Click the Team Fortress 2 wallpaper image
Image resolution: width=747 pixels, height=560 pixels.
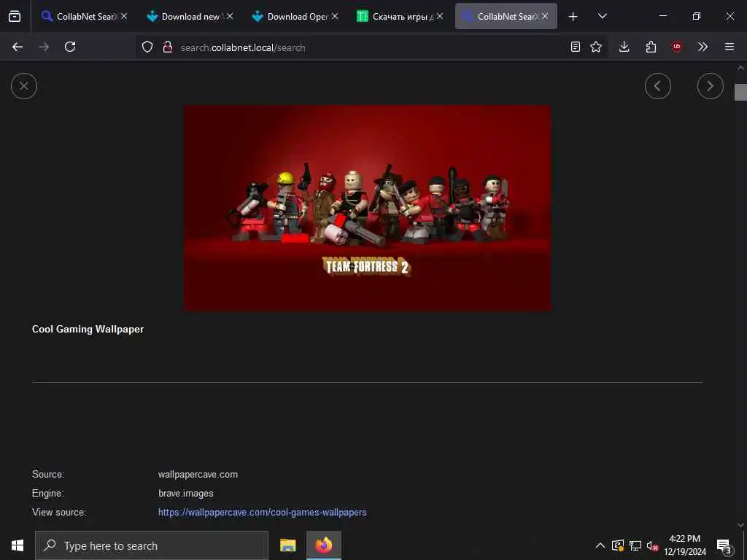pyautogui.click(x=368, y=208)
